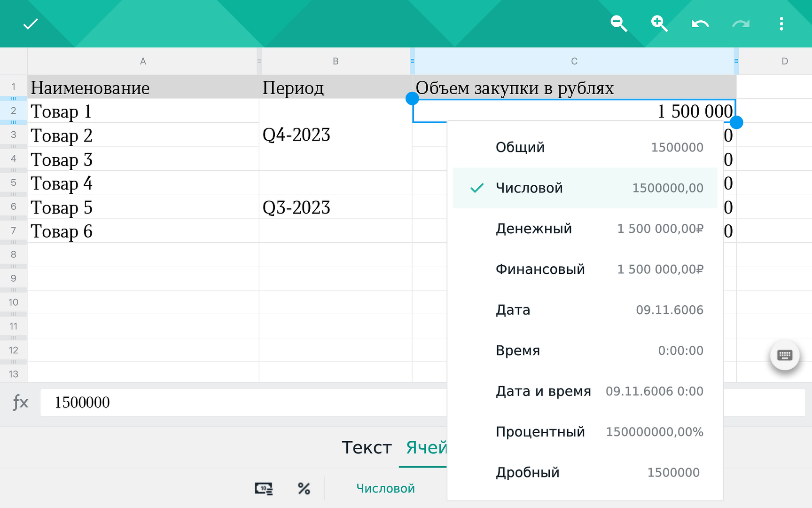Choose the Финансовый format
The height and width of the screenshot is (508, 812).
[x=585, y=269]
